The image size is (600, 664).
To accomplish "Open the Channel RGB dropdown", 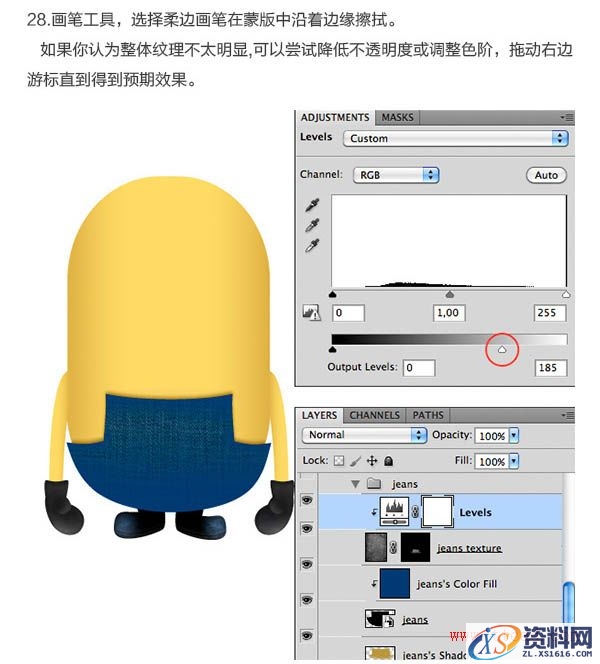I will click(x=396, y=175).
